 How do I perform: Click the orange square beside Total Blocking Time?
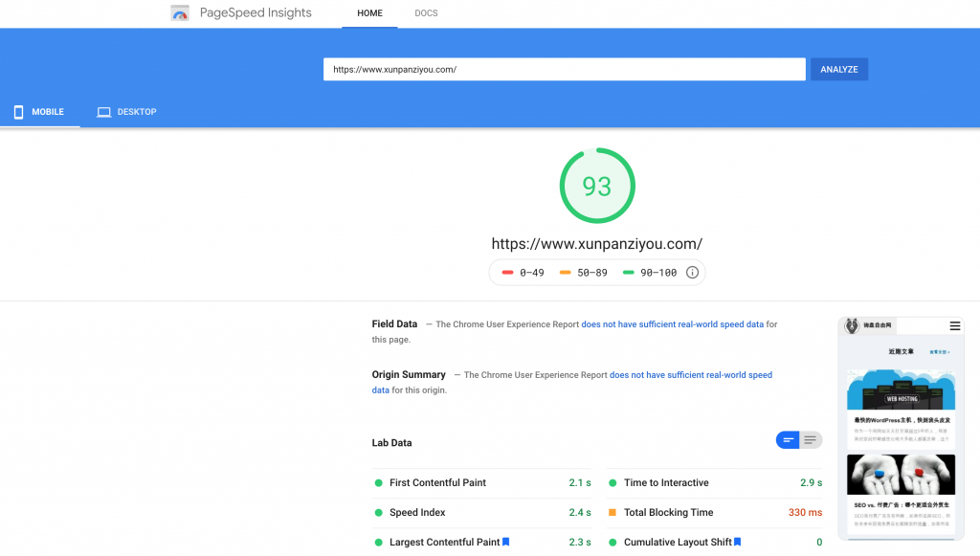pyautogui.click(x=612, y=513)
